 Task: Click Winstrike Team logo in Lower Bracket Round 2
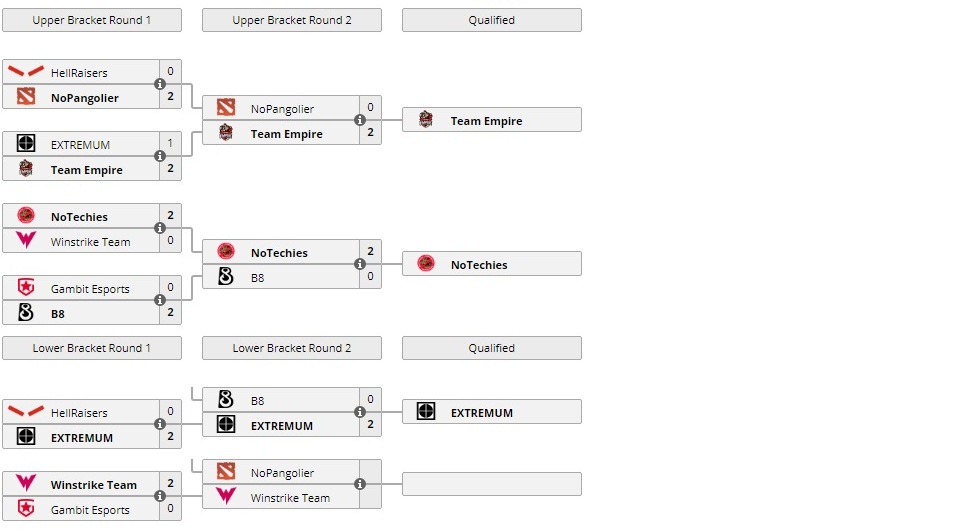pyautogui.click(x=226, y=497)
